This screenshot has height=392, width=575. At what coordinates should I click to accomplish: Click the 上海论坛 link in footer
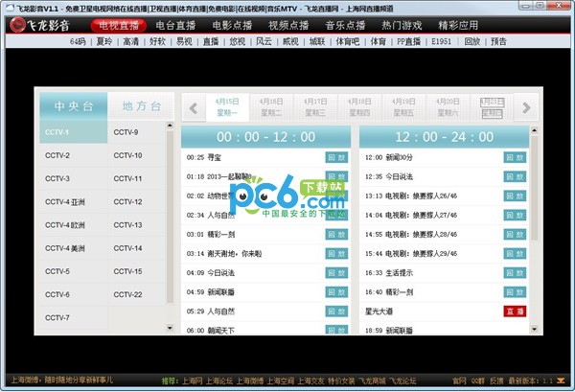tap(220, 380)
